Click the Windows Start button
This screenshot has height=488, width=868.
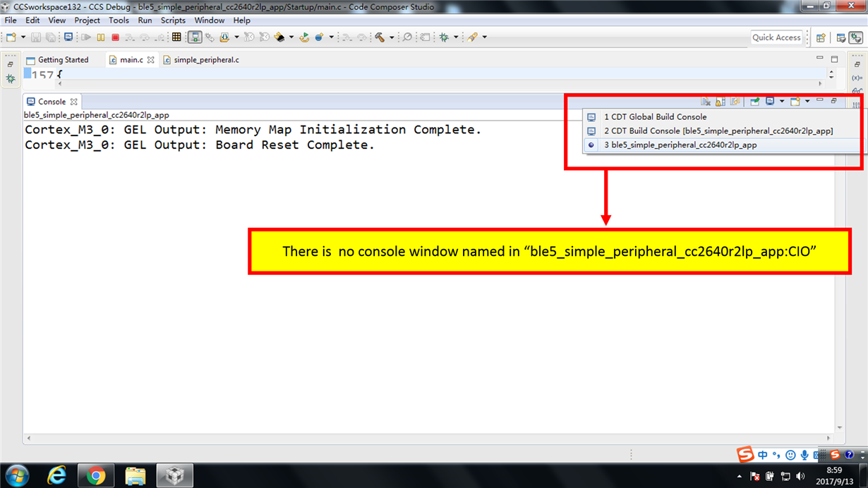[x=16, y=475]
